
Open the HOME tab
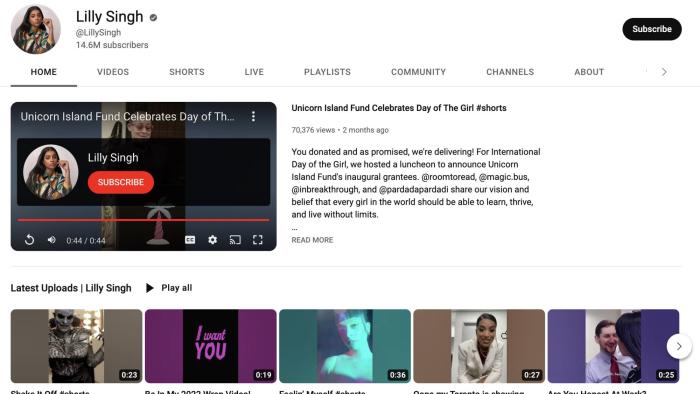point(44,72)
